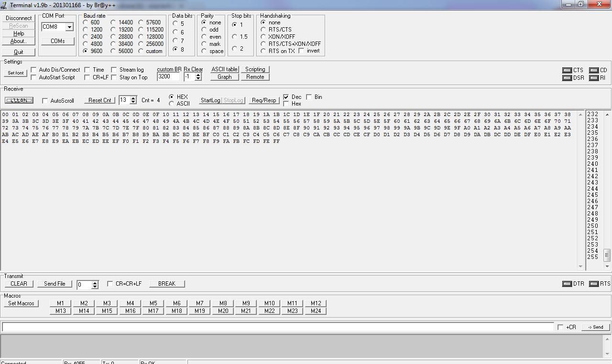
Task: Click the COMs button
Action: tap(58, 41)
